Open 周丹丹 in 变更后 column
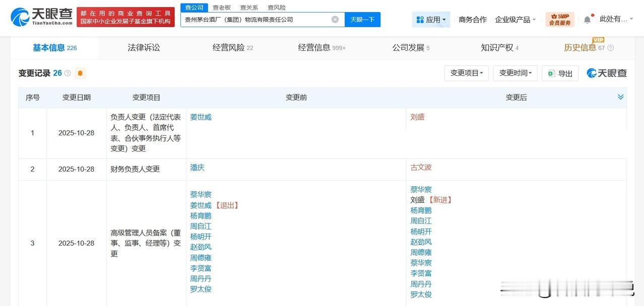Viewport: 644px width, 306px height. [x=421, y=284]
